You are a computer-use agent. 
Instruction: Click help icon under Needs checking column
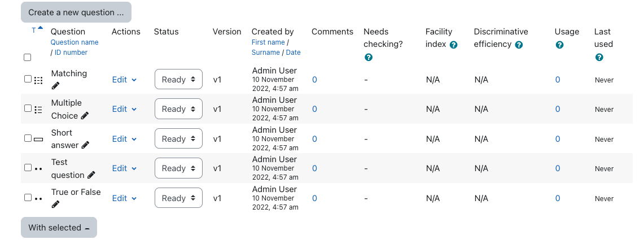tap(369, 58)
